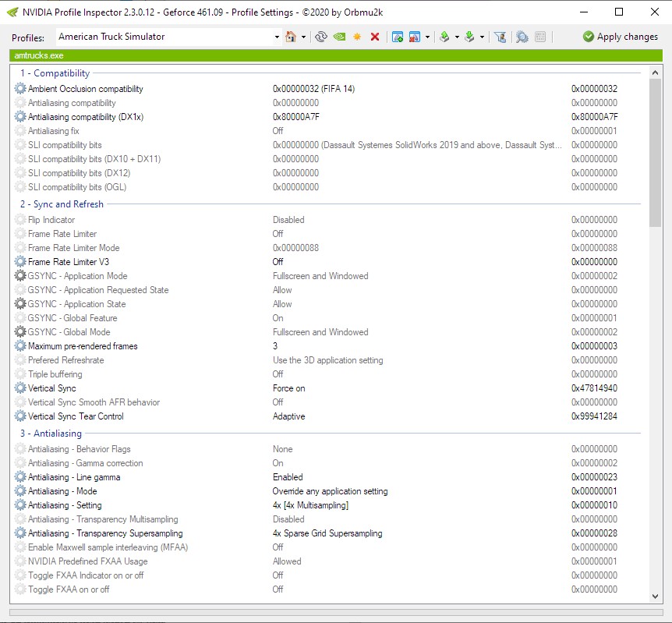Select the Frame Rate Limiter Mode setting row
This screenshot has height=623, width=672.
click(326, 248)
